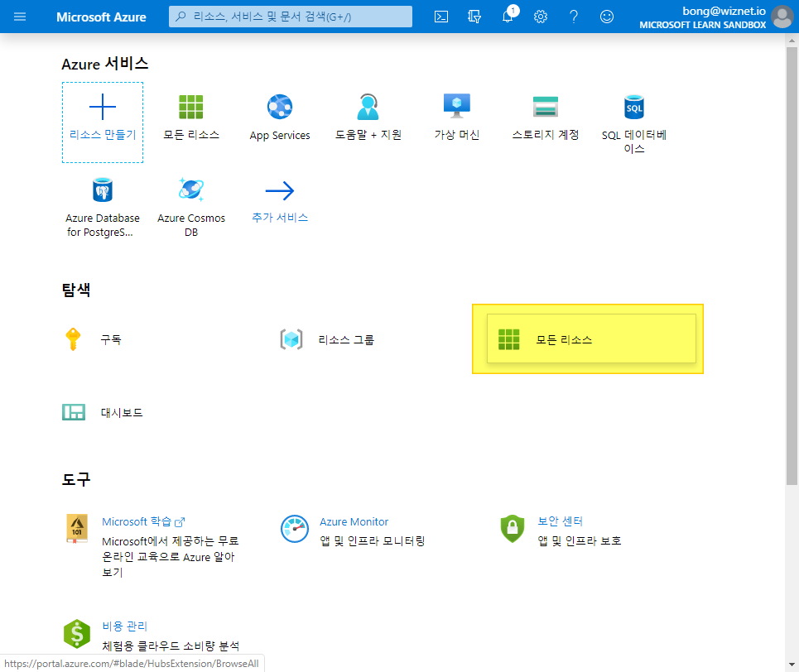Image resolution: width=799 pixels, height=672 pixels.
Task: Click the 보안 센터 shield icon
Action: [513, 529]
